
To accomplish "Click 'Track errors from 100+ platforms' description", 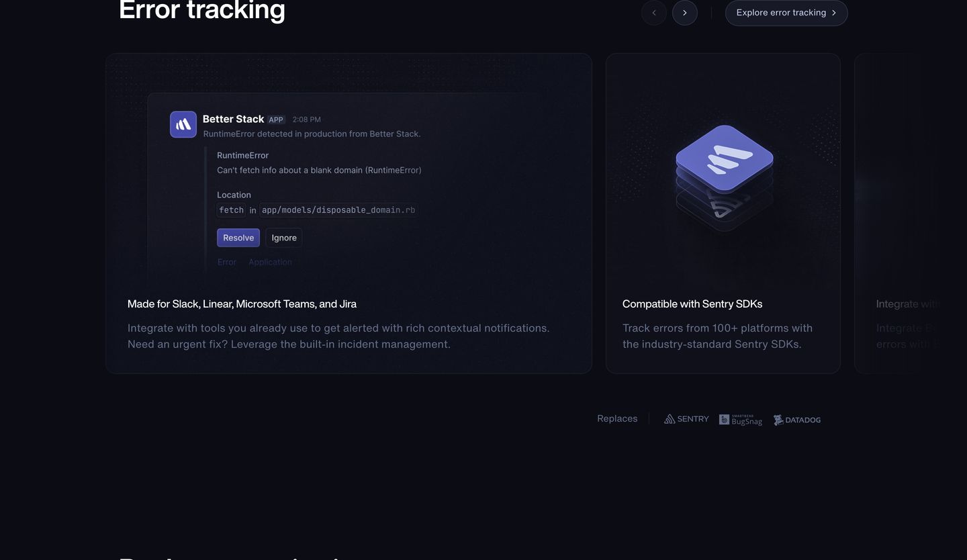I will point(717,336).
